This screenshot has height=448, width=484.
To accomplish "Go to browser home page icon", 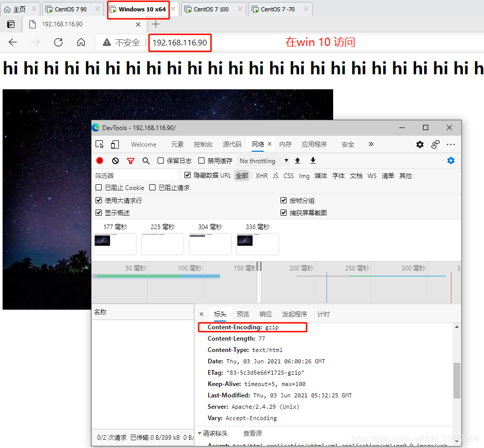I will coord(81,42).
